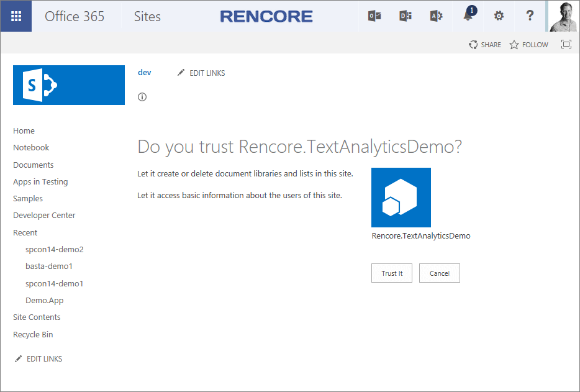Image resolution: width=580 pixels, height=392 pixels.
Task: Click the Trust It button
Action: 392,273
